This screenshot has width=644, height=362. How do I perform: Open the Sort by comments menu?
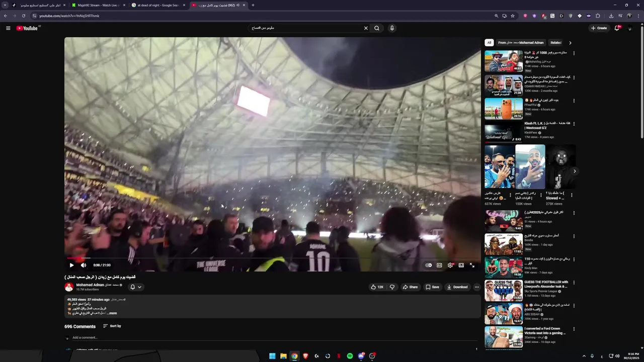[x=112, y=326]
